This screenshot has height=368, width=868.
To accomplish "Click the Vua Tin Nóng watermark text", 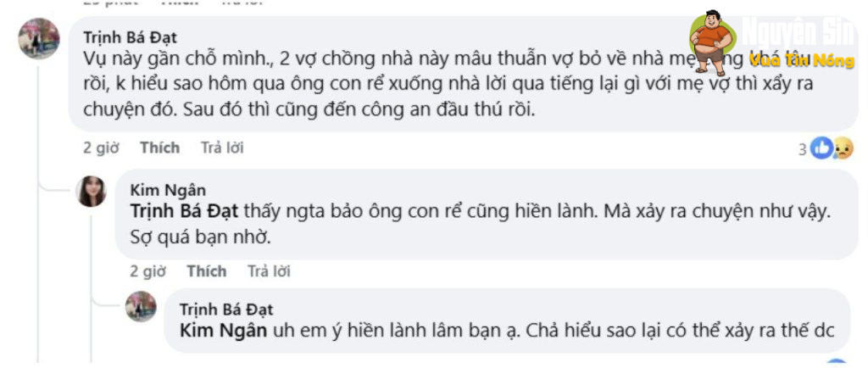I will (x=801, y=61).
